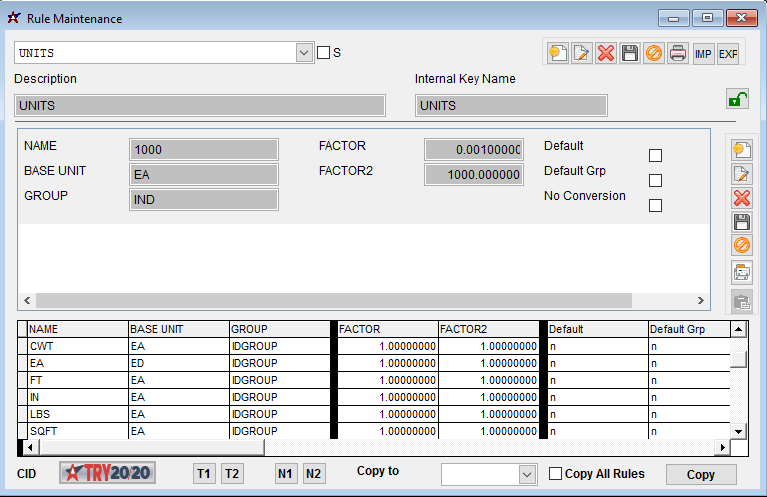Click the grid's vertical scrollbar down arrow
767x497 pixels.
pyautogui.click(x=739, y=430)
